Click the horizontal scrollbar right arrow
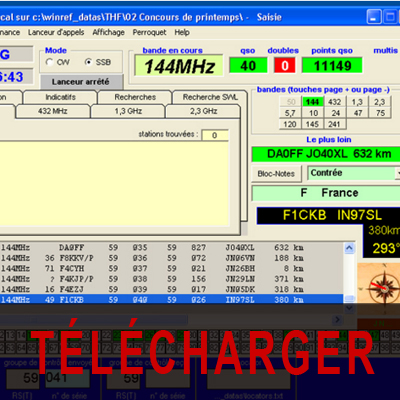 [x=337, y=320]
